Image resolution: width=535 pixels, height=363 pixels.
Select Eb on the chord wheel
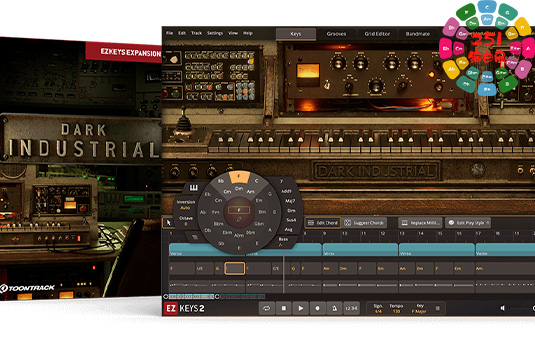tap(207, 194)
